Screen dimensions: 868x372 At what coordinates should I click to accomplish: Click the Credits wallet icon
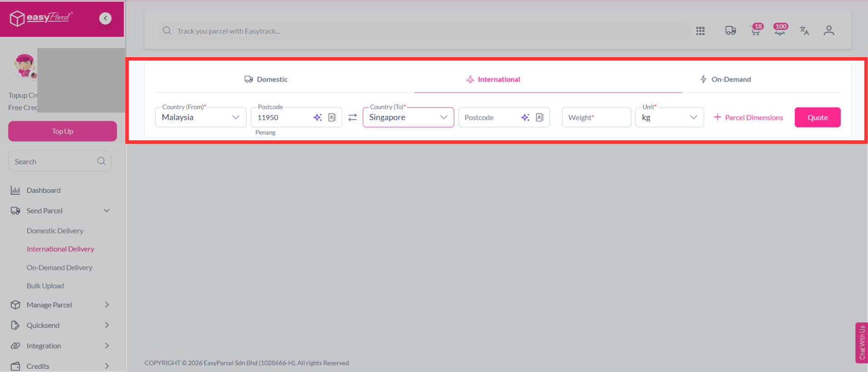click(x=15, y=366)
